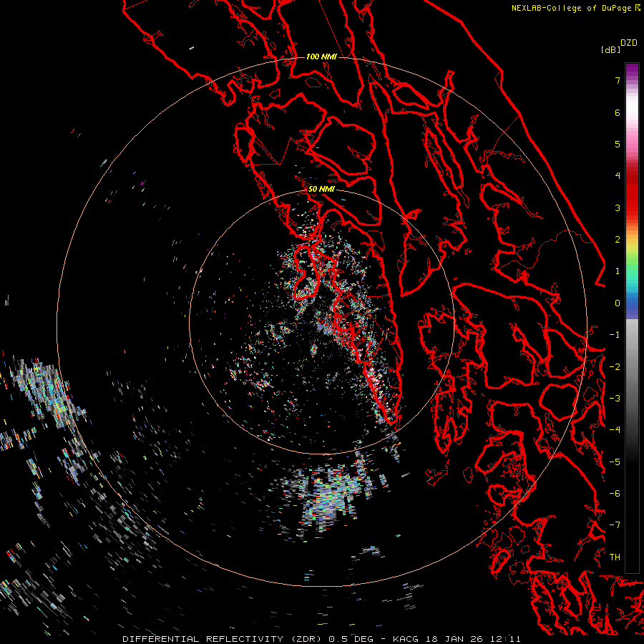The width and height of the screenshot is (644, 644).
Task: Click the 50 NMI range ring label
Action: 321,189
